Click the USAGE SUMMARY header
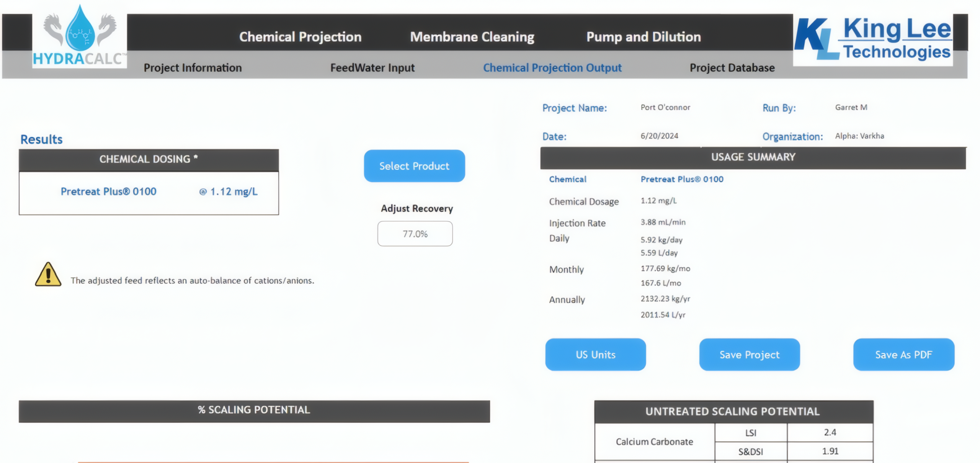Screen dimensions: 980x463 753,157
